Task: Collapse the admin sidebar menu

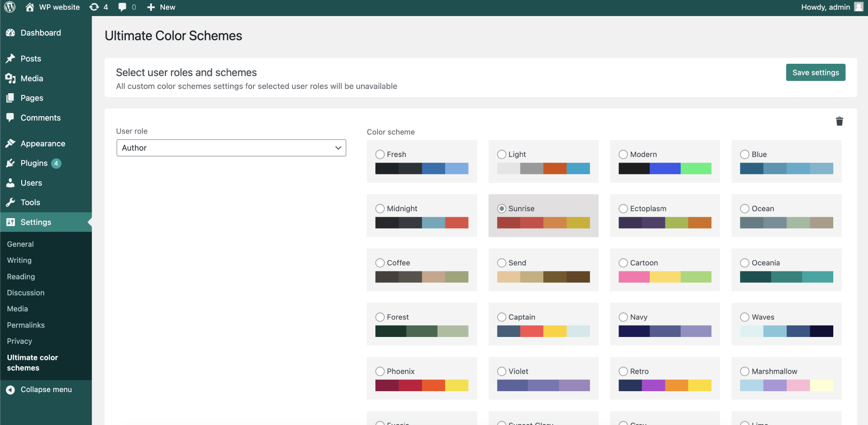Action: point(39,389)
